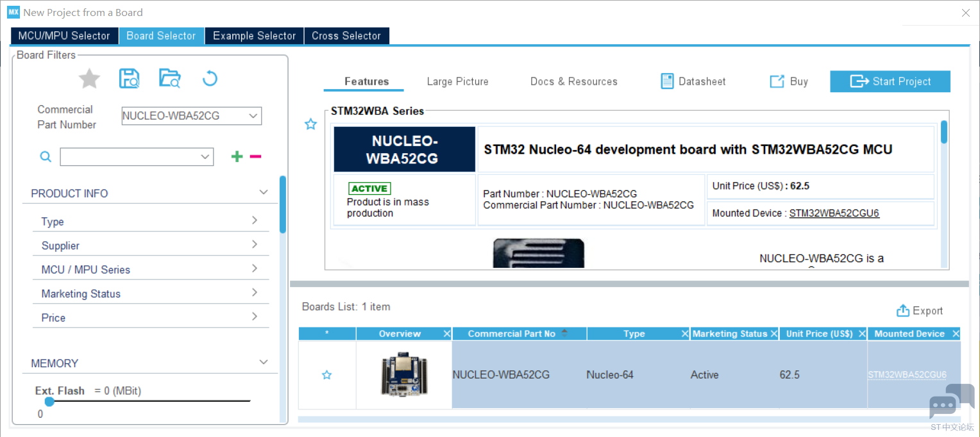Toggle the favorite star in the NUCLEO-WBA52CG row

326,375
